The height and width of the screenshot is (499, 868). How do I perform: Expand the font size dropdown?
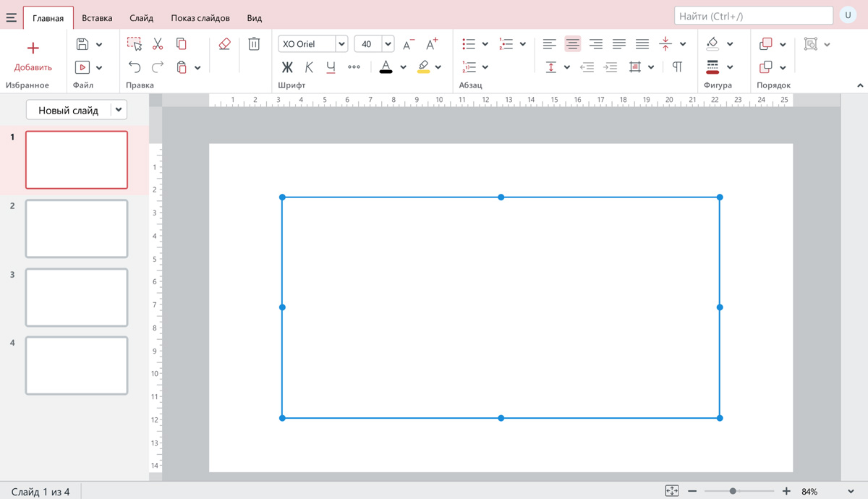(388, 44)
